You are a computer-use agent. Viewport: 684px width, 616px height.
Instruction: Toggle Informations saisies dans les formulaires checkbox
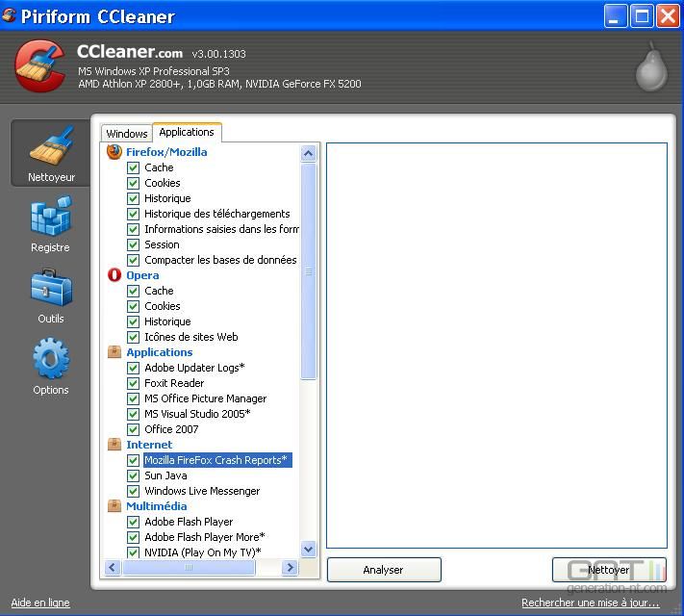click(133, 229)
